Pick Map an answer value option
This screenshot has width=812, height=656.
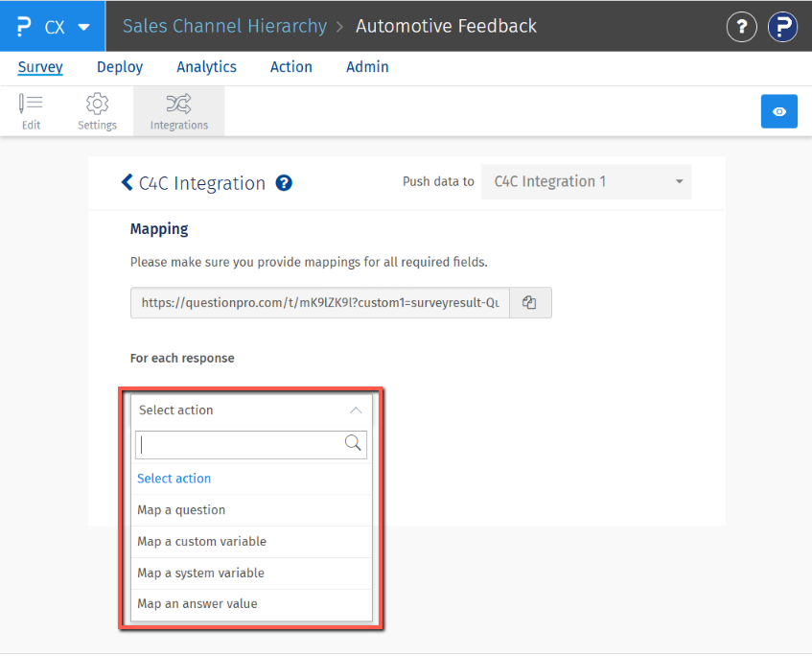(x=197, y=604)
